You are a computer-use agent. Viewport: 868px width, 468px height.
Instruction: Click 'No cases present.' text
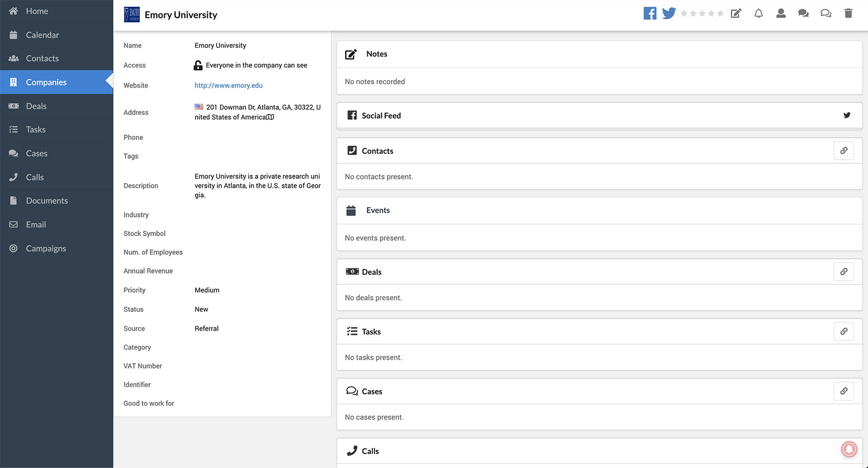tap(374, 418)
